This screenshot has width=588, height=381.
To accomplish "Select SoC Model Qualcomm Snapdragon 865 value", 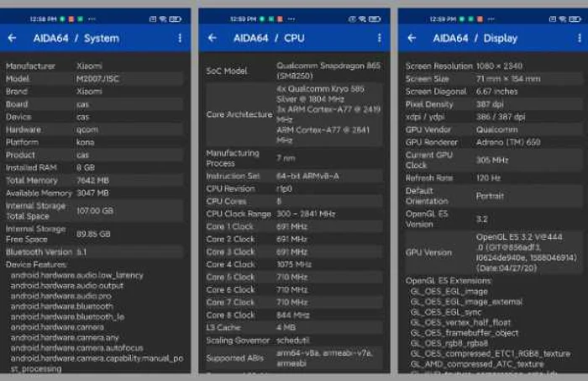I will [328, 71].
